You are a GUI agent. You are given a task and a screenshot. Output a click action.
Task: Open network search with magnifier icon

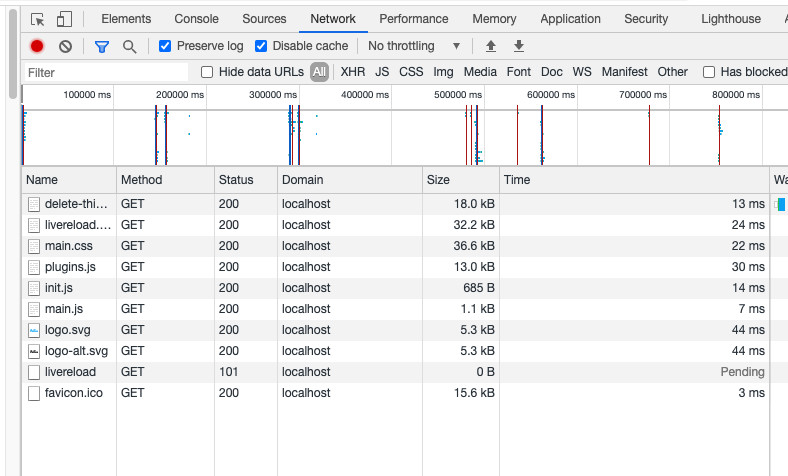129,46
